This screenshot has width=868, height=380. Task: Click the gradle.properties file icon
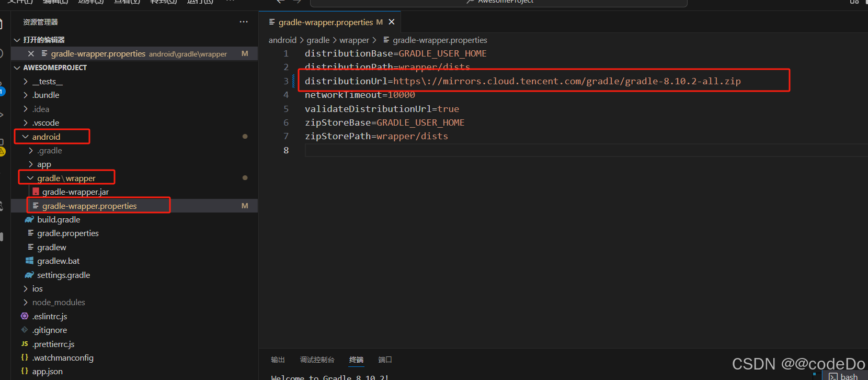point(30,233)
